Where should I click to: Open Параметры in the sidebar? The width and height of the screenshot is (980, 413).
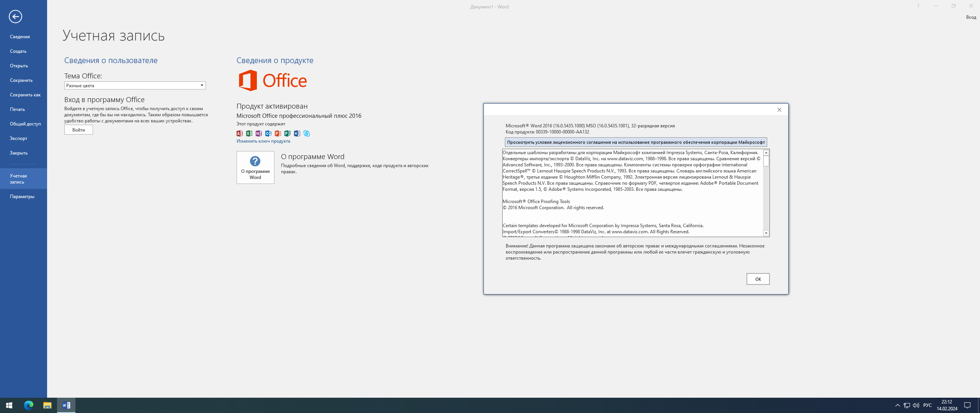(x=22, y=197)
